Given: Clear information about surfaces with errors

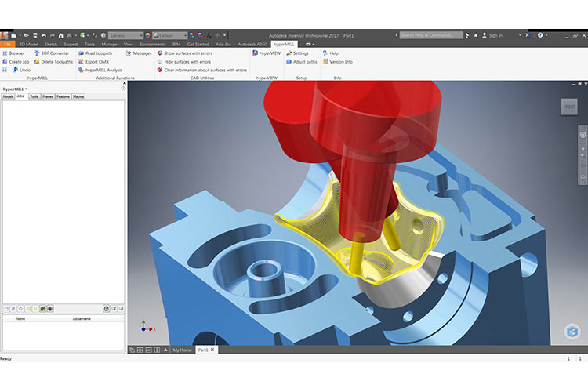Looking at the screenshot, I should point(201,70).
